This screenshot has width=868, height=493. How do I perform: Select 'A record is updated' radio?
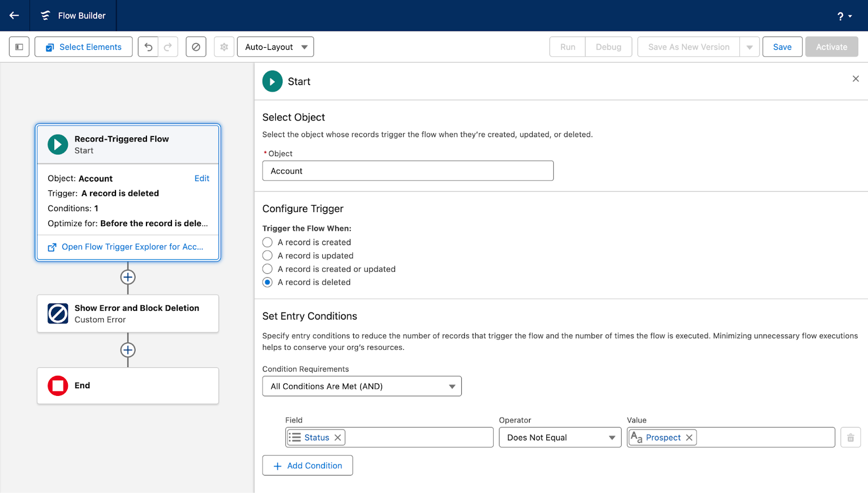point(267,255)
